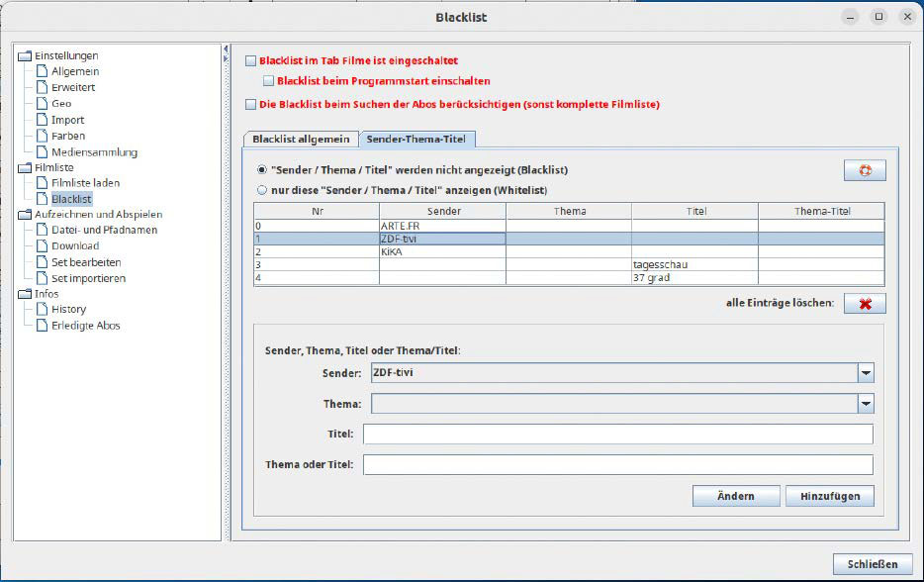The image size is (924, 582).
Task: Open the Sender dropdown arrow
Action: tap(866, 373)
